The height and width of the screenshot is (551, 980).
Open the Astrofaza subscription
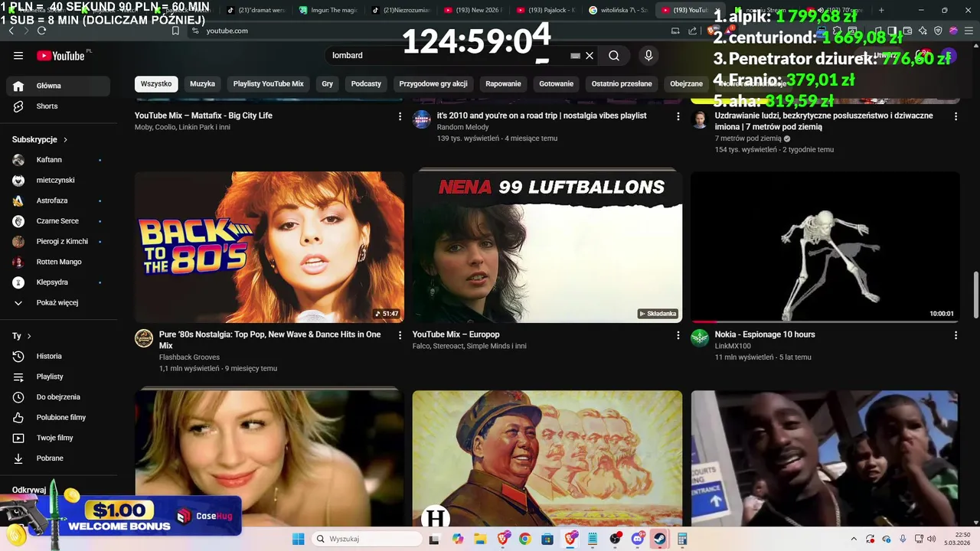tap(58, 201)
